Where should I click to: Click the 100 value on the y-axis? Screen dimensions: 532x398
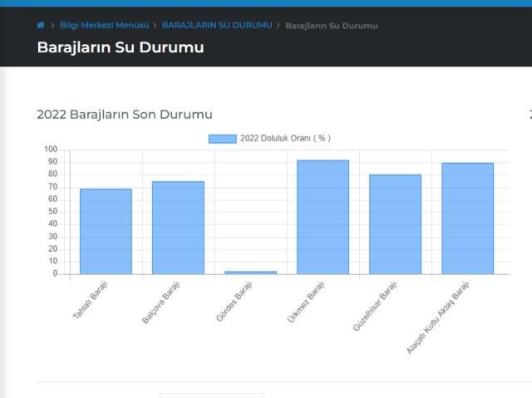click(x=51, y=150)
